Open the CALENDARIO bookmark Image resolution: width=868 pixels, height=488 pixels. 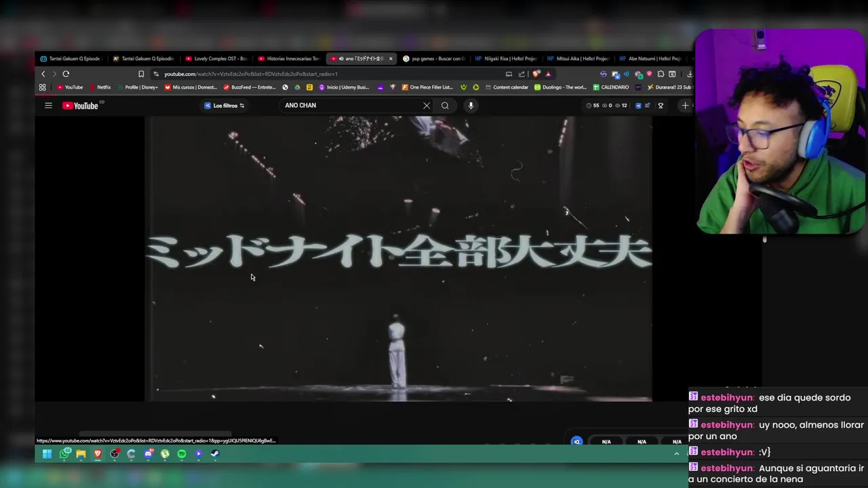(611, 87)
